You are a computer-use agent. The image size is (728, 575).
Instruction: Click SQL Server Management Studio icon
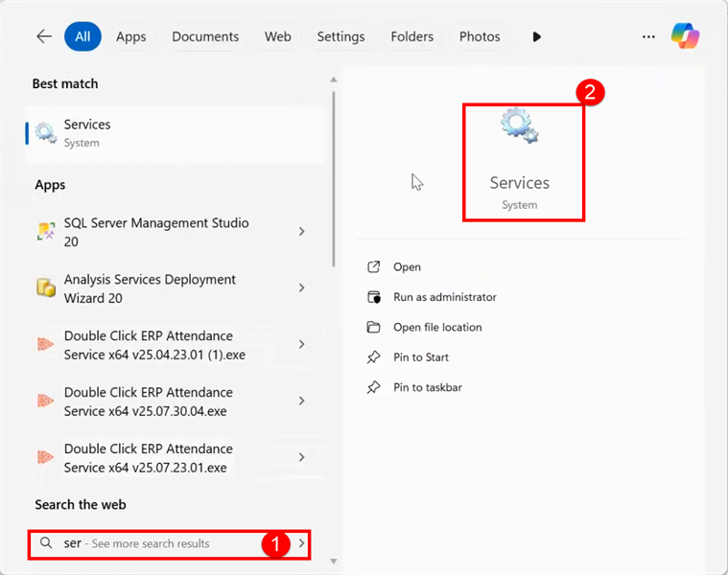pos(45,231)
